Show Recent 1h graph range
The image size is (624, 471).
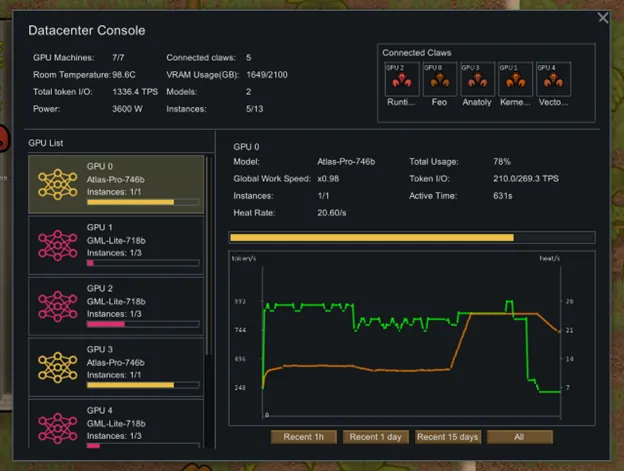tap(304, 437)
